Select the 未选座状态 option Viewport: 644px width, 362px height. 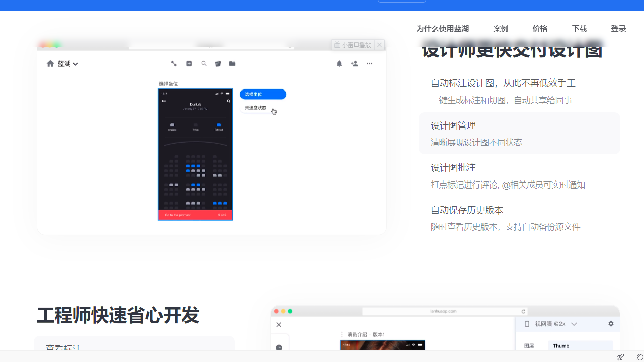coord(255,107)
